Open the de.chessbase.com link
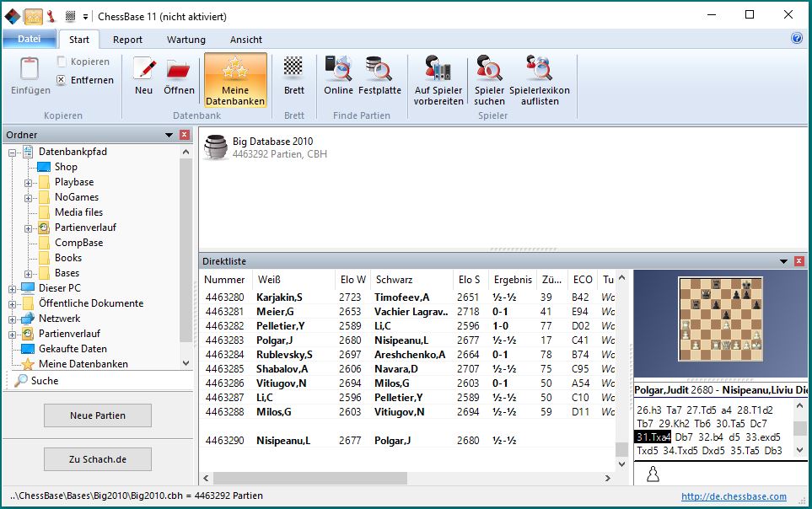 coord(734,497)
